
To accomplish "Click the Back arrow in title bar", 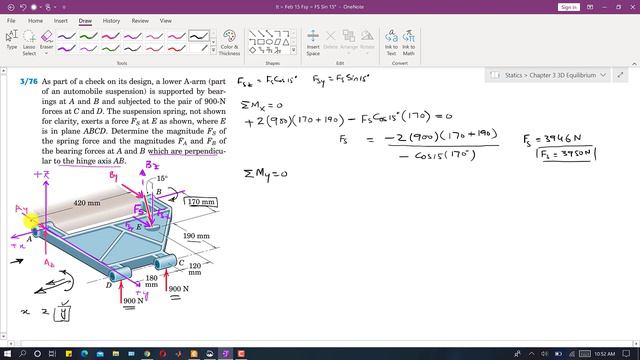I will (11, 7).
